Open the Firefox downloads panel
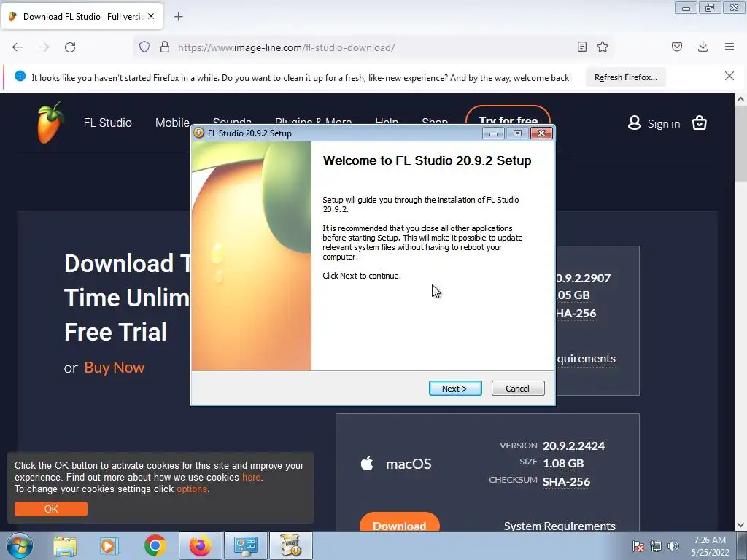Viewport: 747px width, 560px height. click(x=703, y=47)
